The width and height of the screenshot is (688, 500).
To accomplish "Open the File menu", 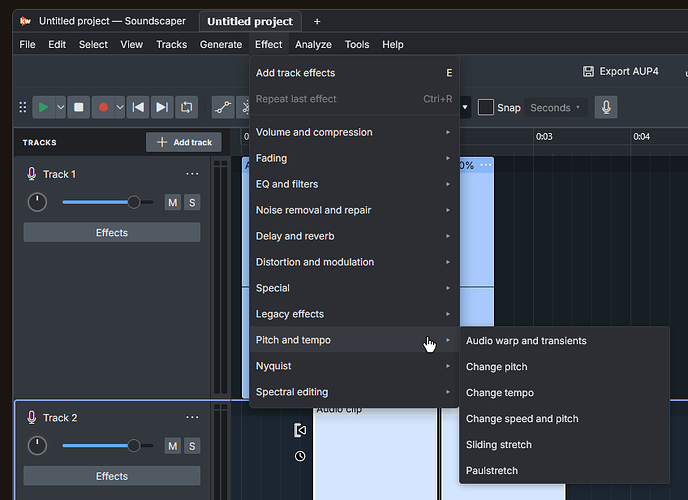I will [27, 44].
